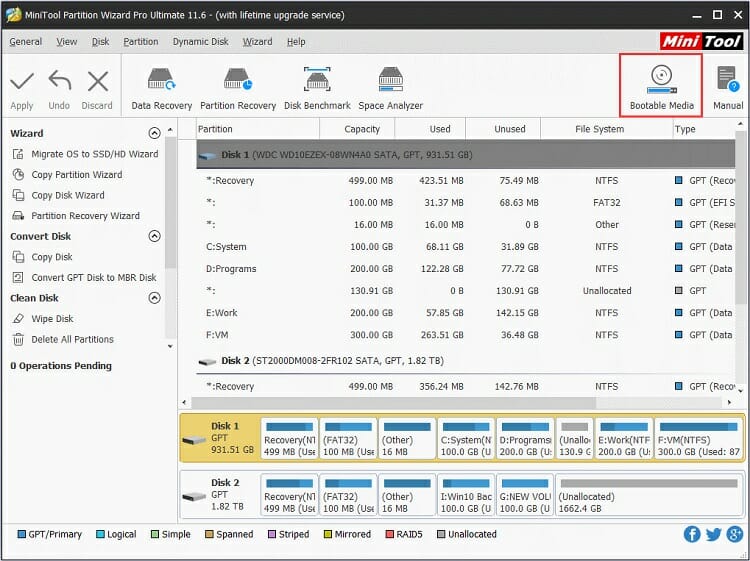Collapse the Convert Disk section

click(154, 237)
